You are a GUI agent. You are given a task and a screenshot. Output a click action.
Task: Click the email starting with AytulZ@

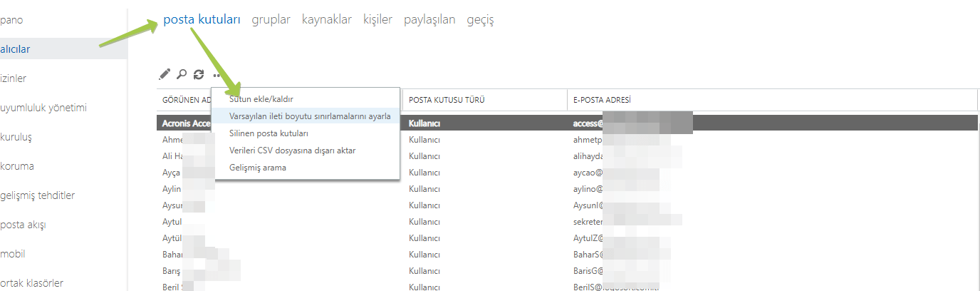[589, 238]
